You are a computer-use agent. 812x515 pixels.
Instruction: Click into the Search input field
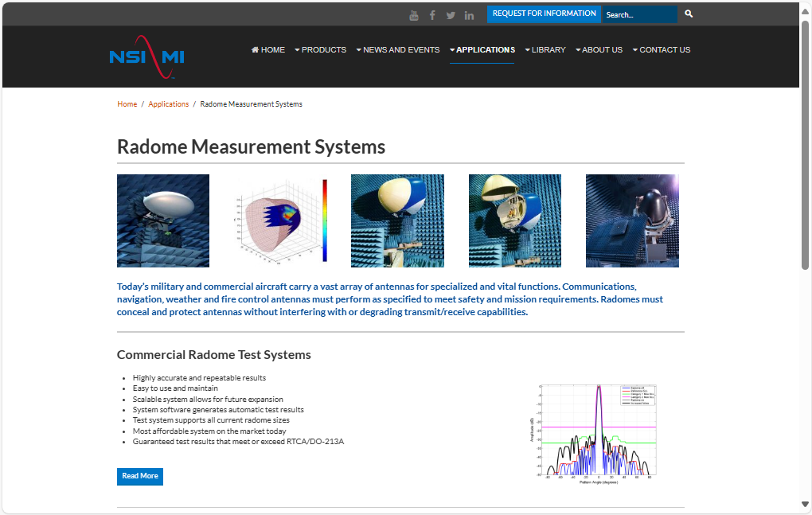pyautogui.click(x=639, y=15)
